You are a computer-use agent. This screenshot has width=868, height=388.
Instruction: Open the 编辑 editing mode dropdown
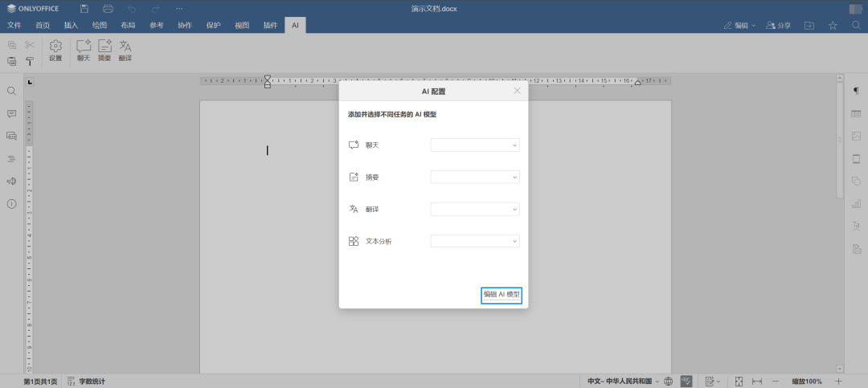[740, 25]
